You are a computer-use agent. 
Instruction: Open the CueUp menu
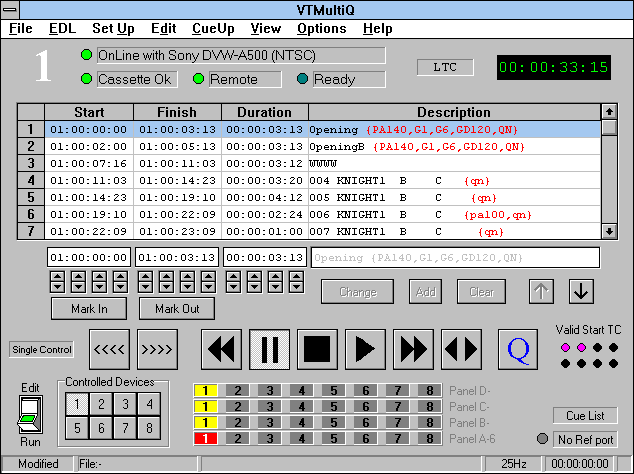click(x=213, y=29)
